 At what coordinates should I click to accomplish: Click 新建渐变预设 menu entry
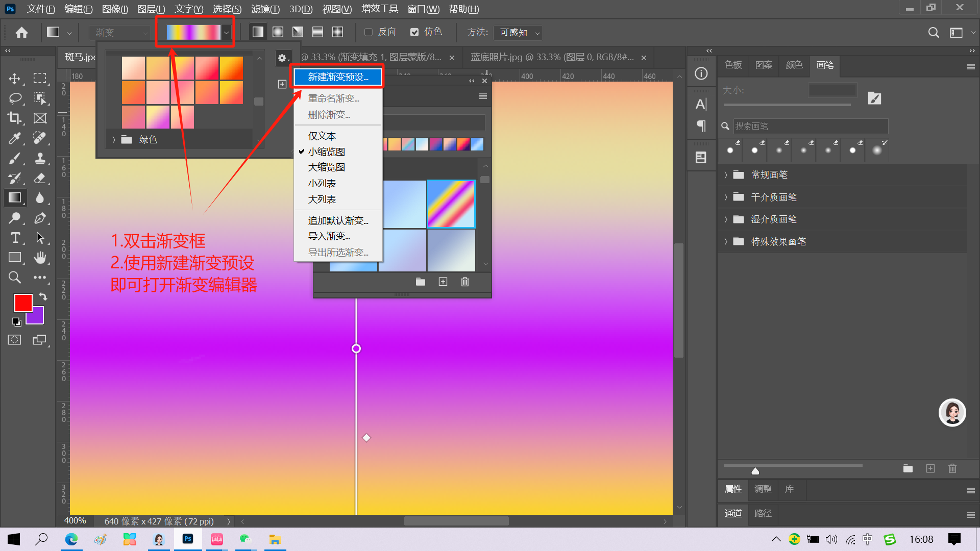point(338,77)
